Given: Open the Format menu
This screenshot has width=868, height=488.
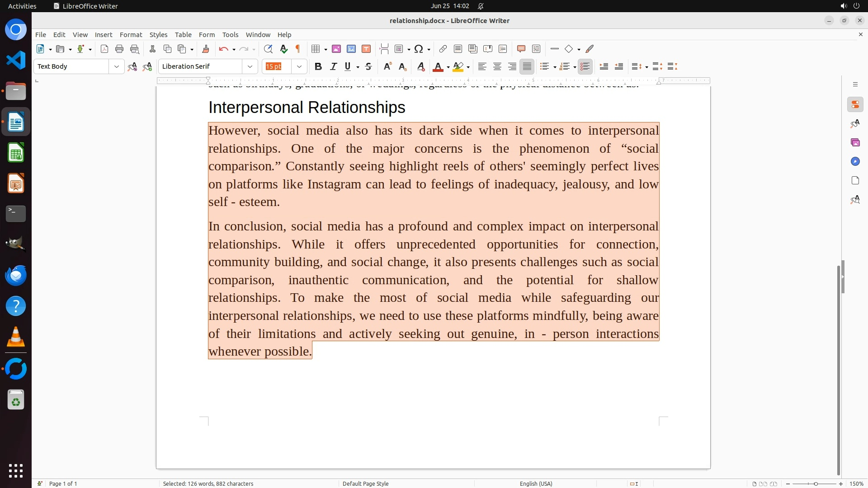Looking at the screenshot, I should 131,34.
